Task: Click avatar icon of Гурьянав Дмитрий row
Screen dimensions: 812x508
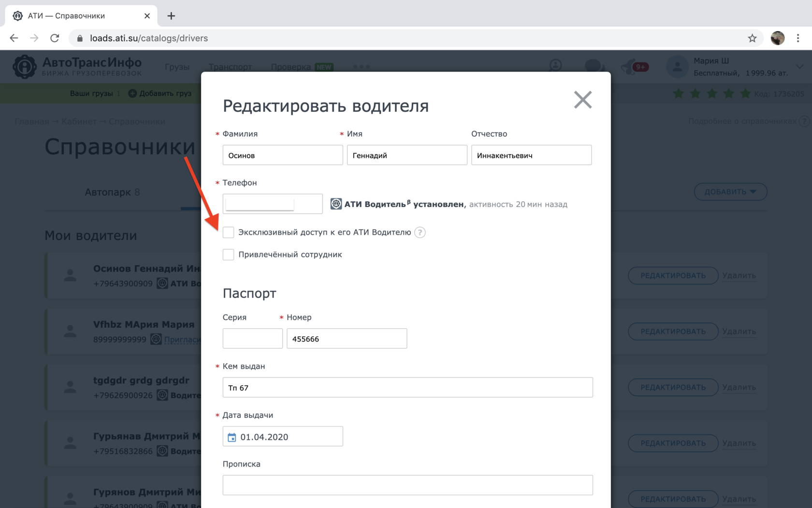Action: (x=70, y=443)
